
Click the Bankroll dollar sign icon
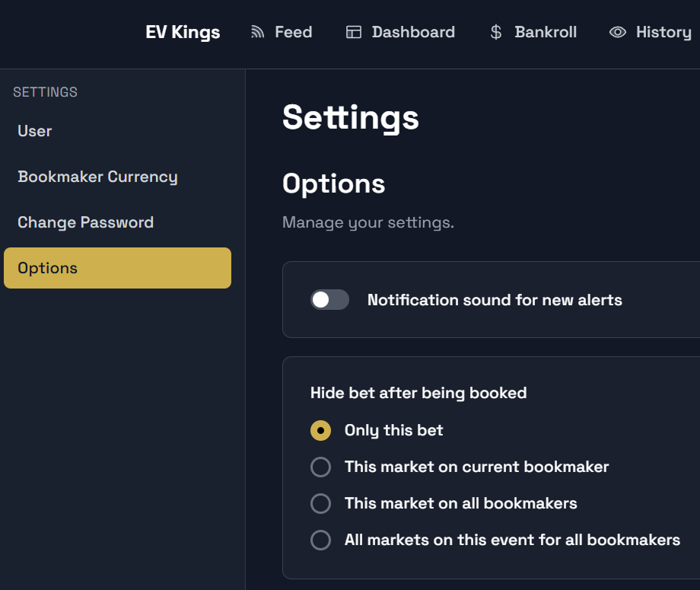point(496,32)
